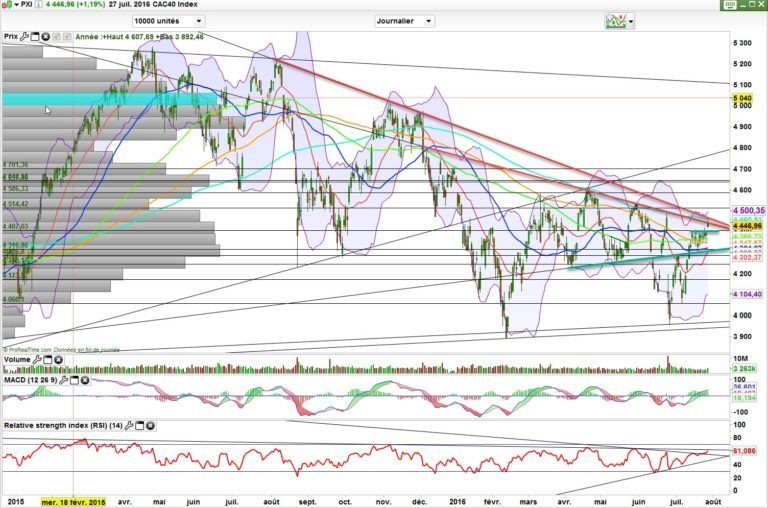Click the RSI panel window icon

138,426
